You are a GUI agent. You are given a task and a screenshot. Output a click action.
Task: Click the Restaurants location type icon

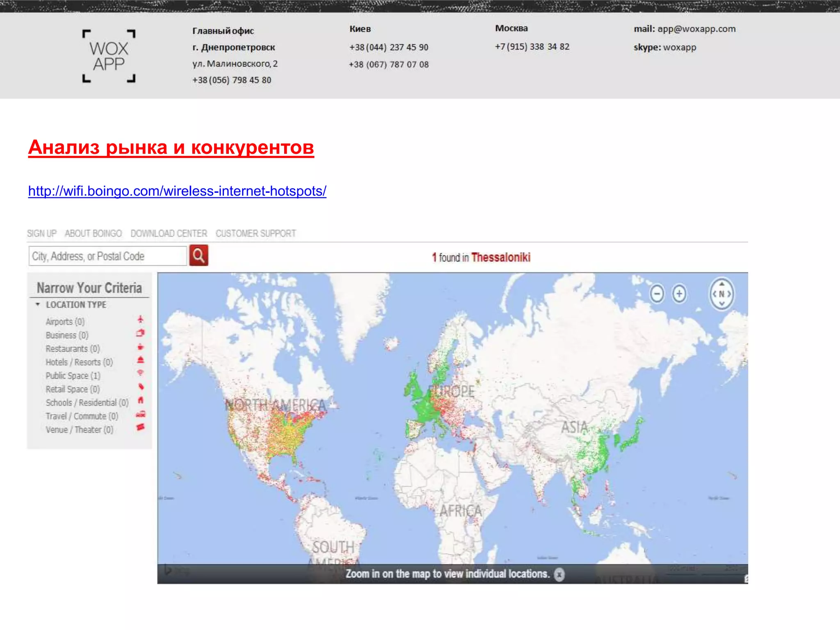140,347
